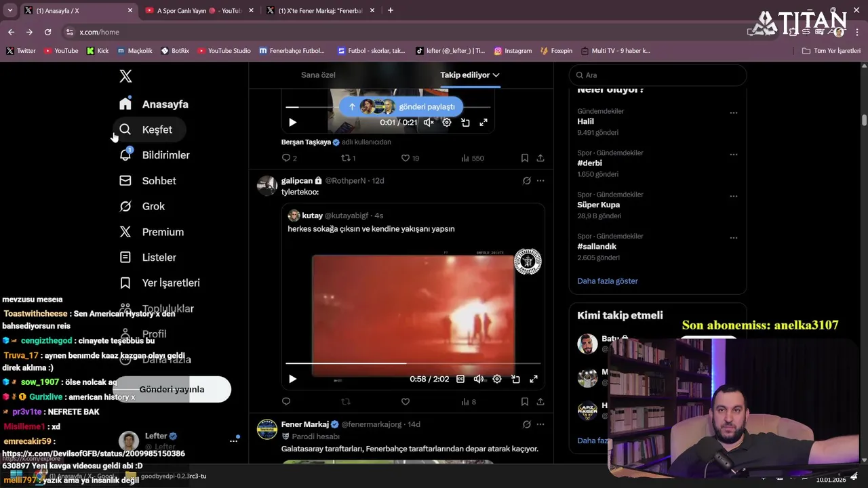Screen dimensions: 868x488
Task: Open Grok icon on galipcan post
Action: (x=527, y=180)
